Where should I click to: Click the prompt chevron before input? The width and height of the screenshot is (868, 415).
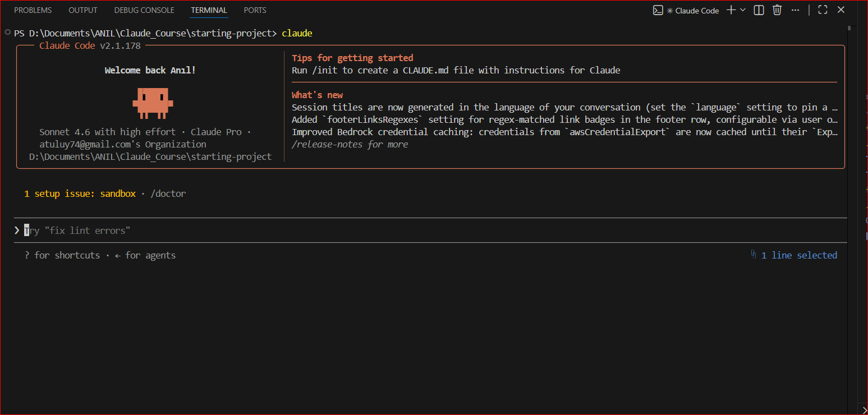17,230
